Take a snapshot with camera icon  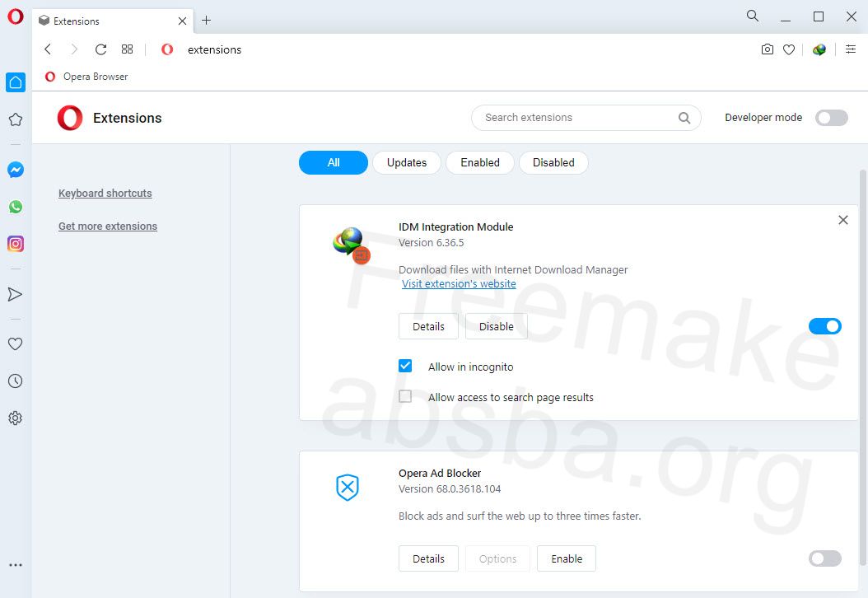pyautogui.click(x=768, y=49)
